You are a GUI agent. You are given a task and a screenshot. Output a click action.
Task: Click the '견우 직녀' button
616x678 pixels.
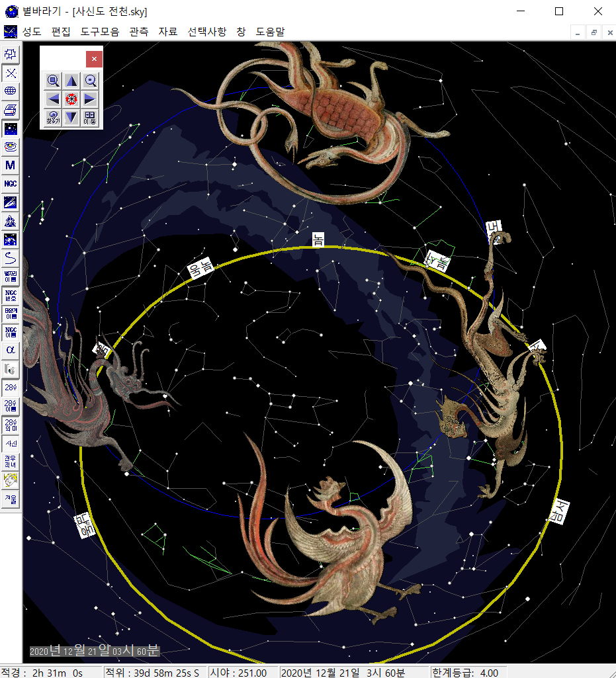pos(11,461)
